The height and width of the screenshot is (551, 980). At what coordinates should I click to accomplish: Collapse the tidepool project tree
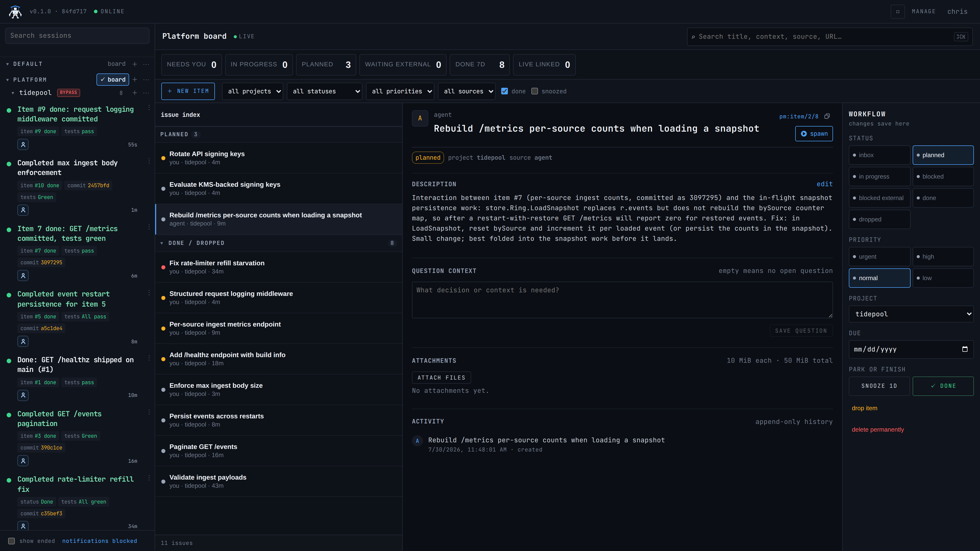click(13, 93)
